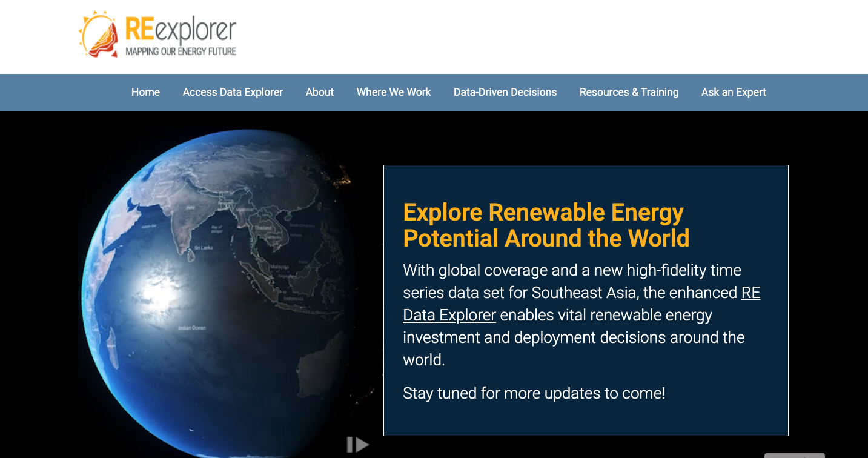Click the Indian Ocean label on globe
Screen dimensions: 868x458
point(191,328)
